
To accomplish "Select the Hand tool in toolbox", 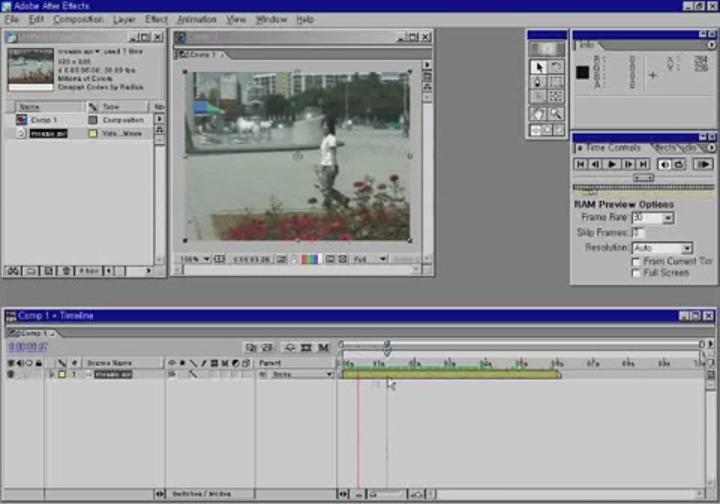I will tap(538, 113).
